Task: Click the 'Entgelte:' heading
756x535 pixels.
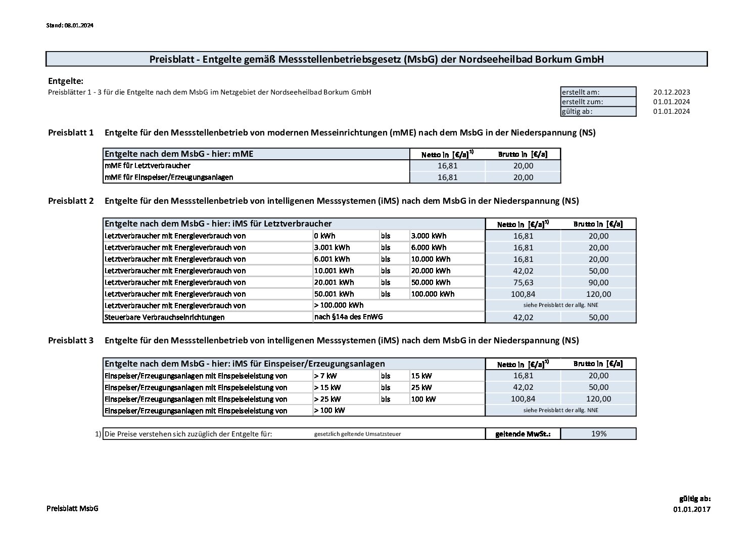Action: point(66,81)
